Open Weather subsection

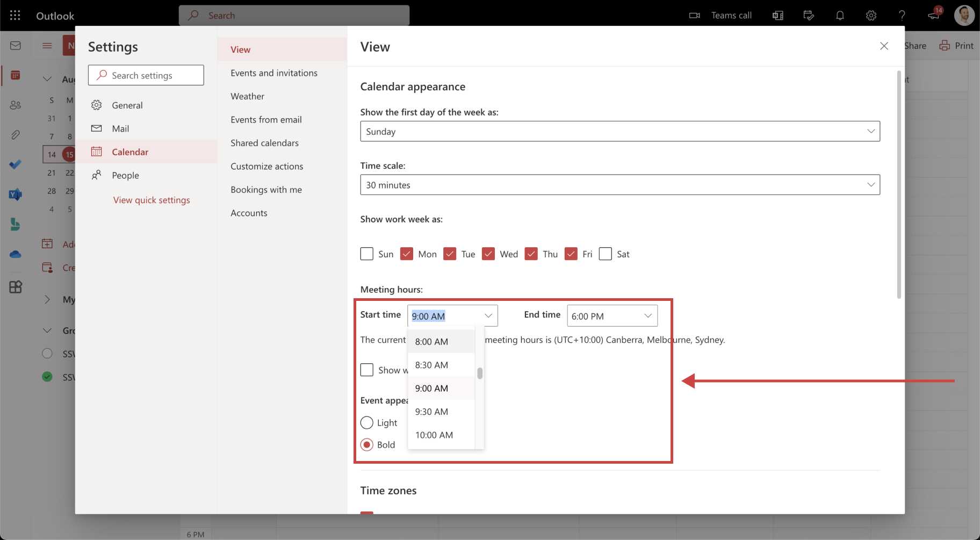click(282, 96)
